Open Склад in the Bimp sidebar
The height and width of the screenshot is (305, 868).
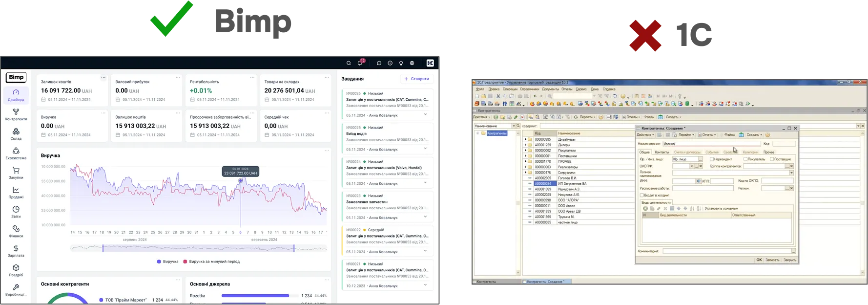(16, 134)
